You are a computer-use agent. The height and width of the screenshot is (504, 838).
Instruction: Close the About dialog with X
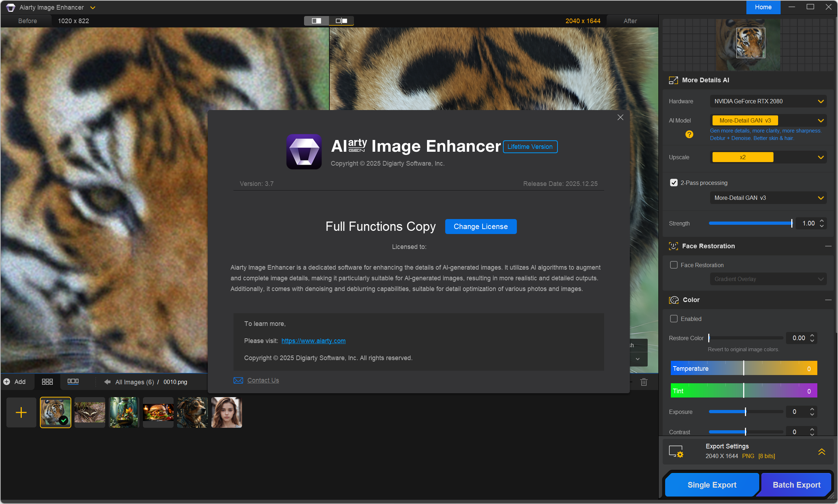click(620, 118)
